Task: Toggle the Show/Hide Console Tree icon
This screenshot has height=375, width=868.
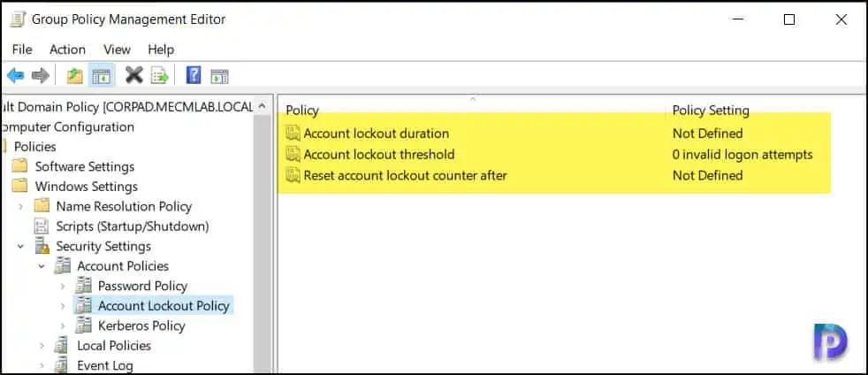Action: pyautogui.click(x=102, y=76)
